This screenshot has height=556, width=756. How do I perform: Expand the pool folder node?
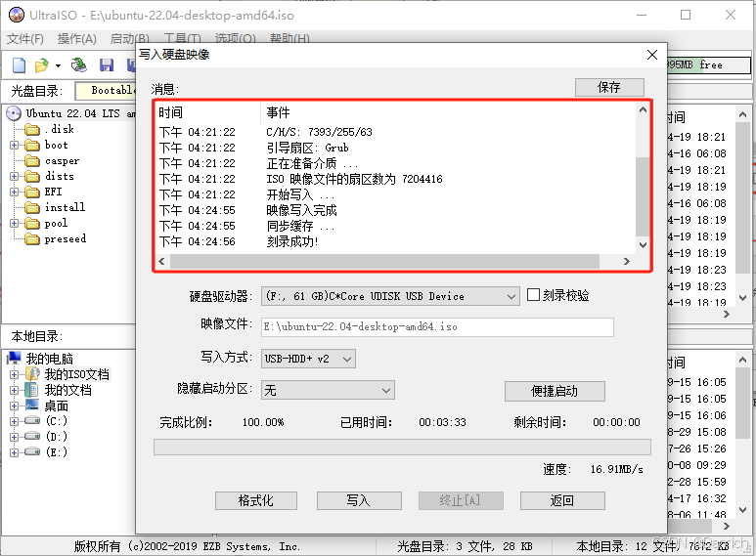coord(14,224)
